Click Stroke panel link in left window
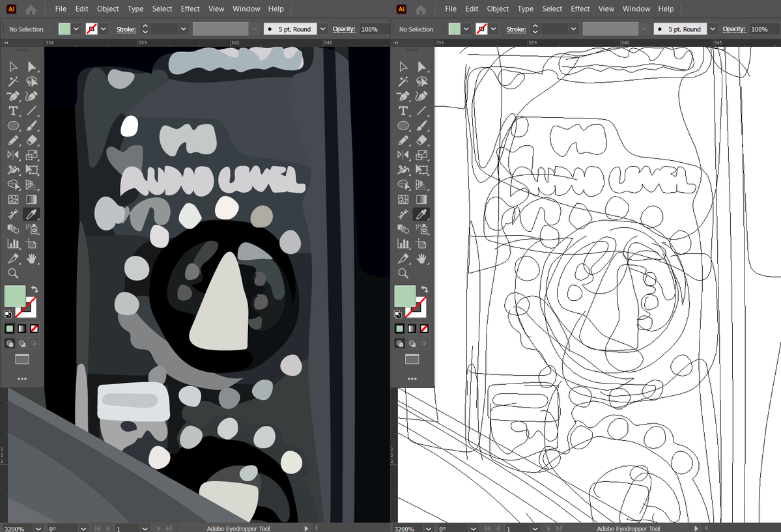This screenshot has height=532, width=781. pos(126,29)
